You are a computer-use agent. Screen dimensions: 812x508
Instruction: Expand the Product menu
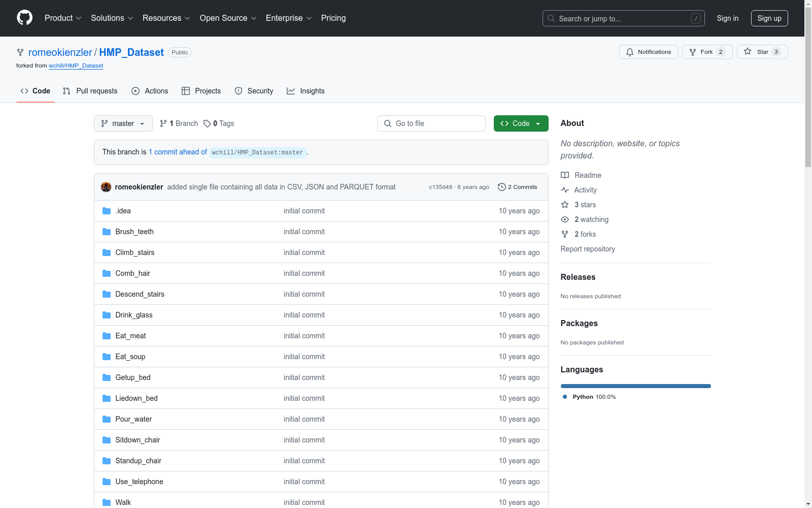pos(63,18)
